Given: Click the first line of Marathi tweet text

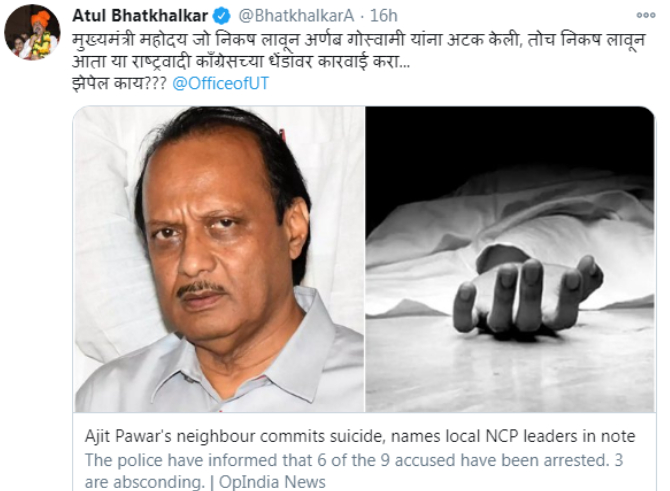Looking at the screenshot, I should (359, 39).
